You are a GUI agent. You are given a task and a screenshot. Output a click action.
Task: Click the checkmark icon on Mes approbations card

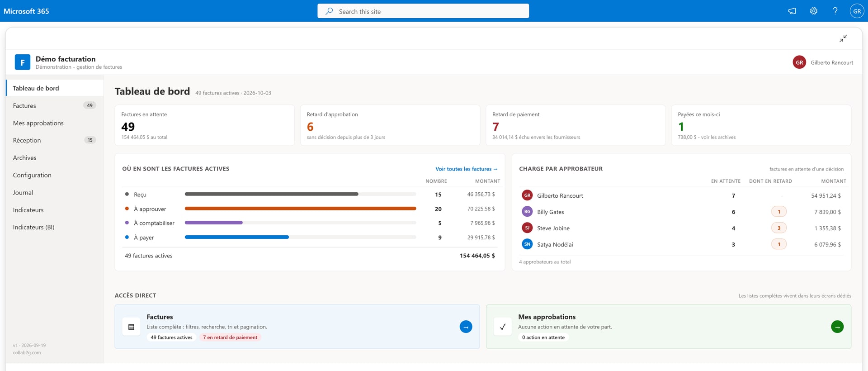click(503, 327)
